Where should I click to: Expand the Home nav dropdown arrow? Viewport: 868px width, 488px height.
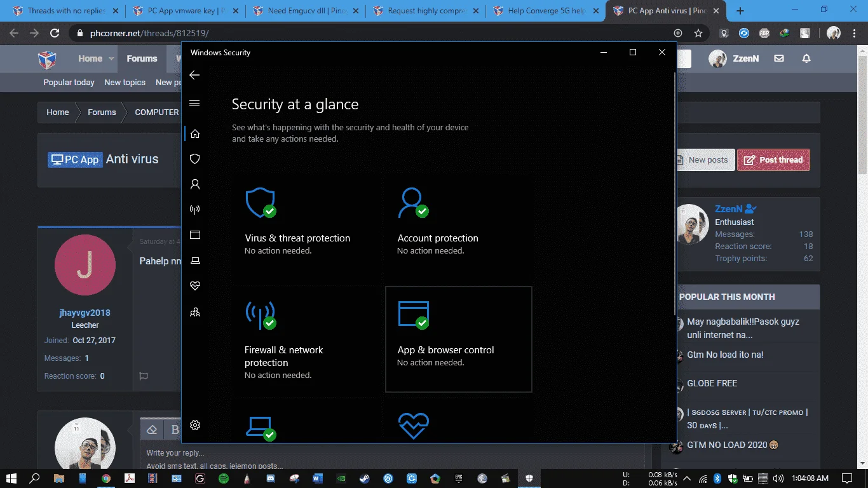pyautogui.click(x=111, y=58)
